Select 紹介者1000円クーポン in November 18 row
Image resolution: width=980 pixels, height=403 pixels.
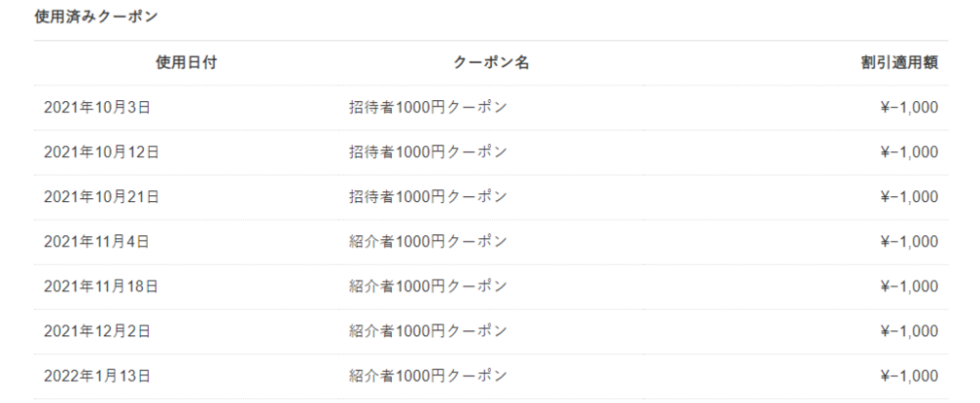point(427,286)
